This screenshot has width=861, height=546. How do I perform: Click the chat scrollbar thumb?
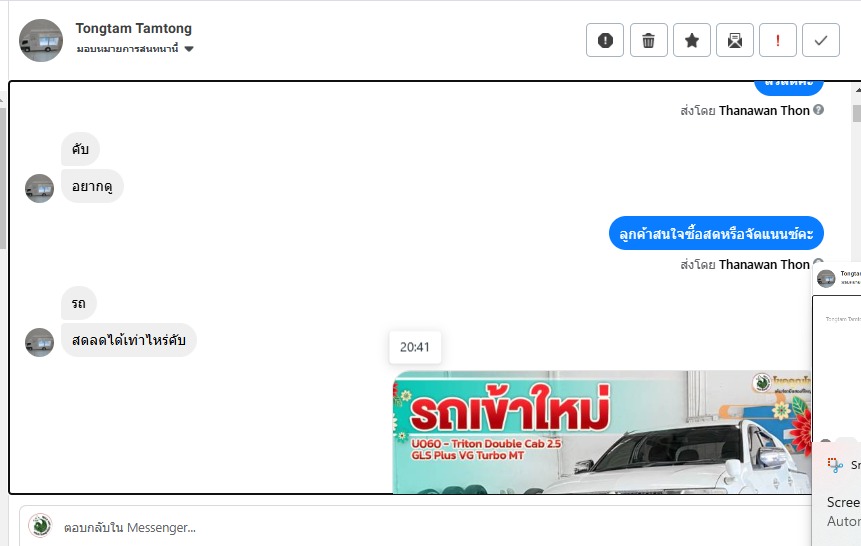pyautogui.click(x=857, y=113)
